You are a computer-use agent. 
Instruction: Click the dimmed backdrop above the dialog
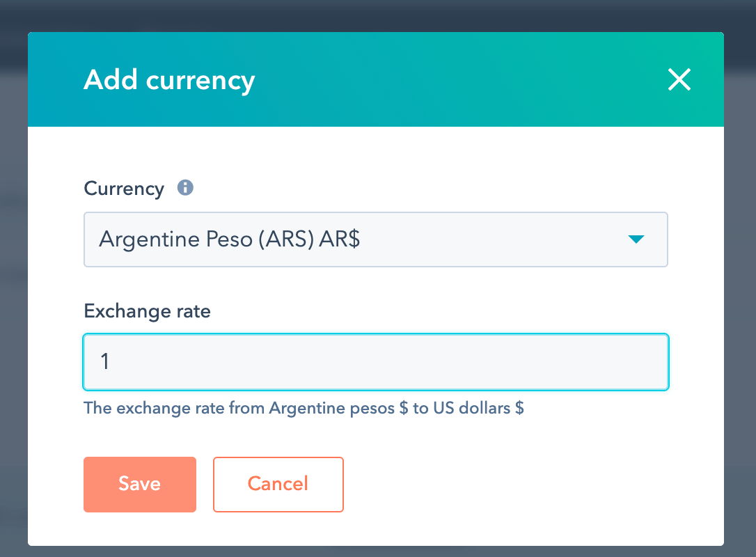376,15
